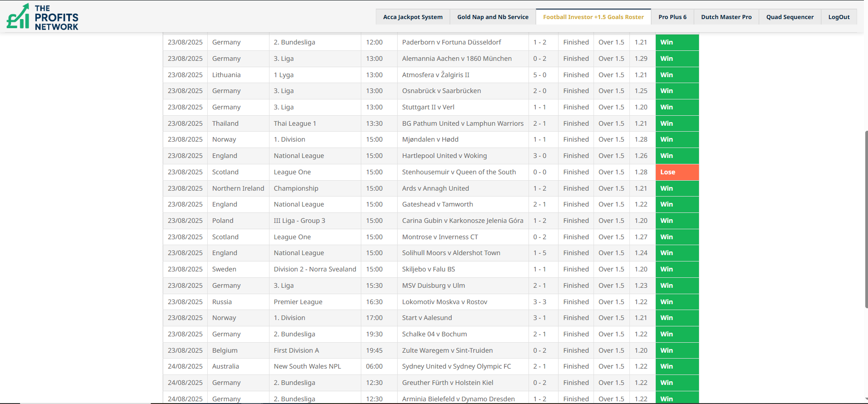
Task: Click Win cell for Hartlepool United v Woking
Action: (677, 156)
